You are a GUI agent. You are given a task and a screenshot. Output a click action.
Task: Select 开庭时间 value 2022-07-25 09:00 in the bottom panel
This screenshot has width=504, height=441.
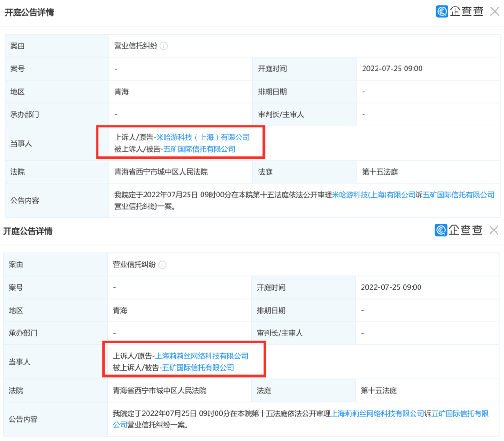point(391,287)
